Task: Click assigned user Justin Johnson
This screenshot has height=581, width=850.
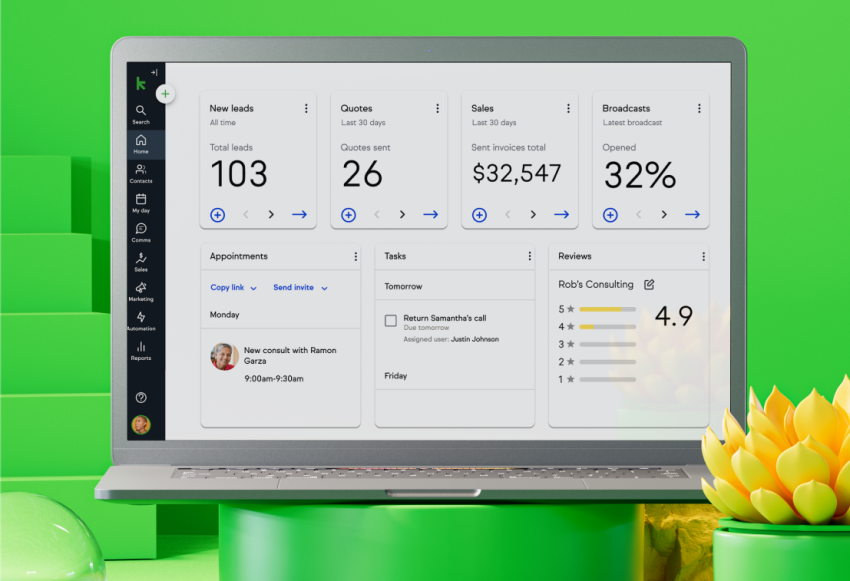Action: pos(475,339)
